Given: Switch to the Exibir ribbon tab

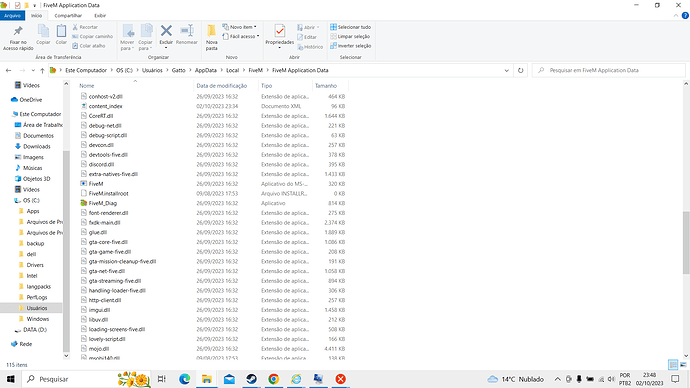Looking at the screenshot, I should [100, 15].
